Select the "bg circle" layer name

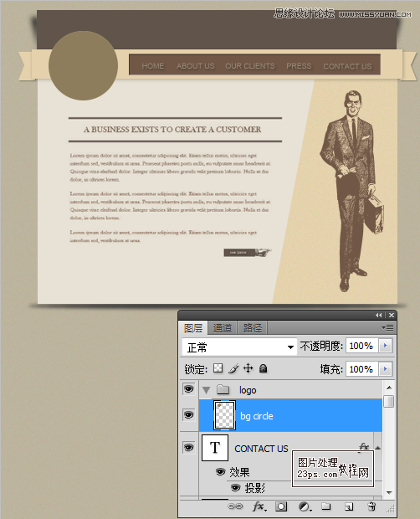click(x=257, y=416)
